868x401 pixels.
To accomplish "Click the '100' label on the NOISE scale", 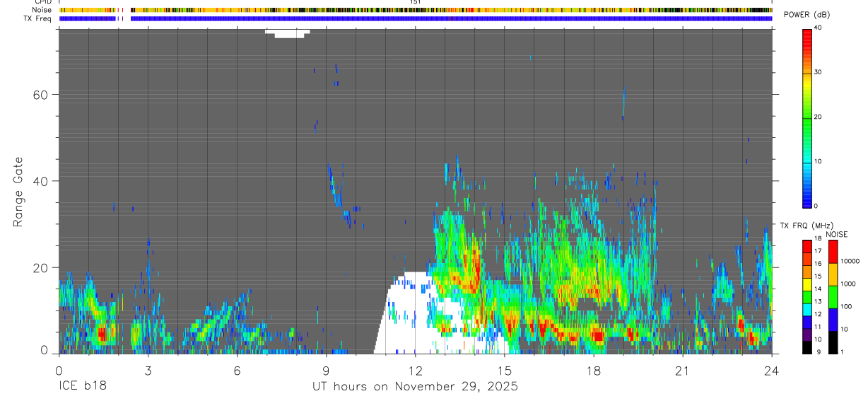I will tap(848, 306).
